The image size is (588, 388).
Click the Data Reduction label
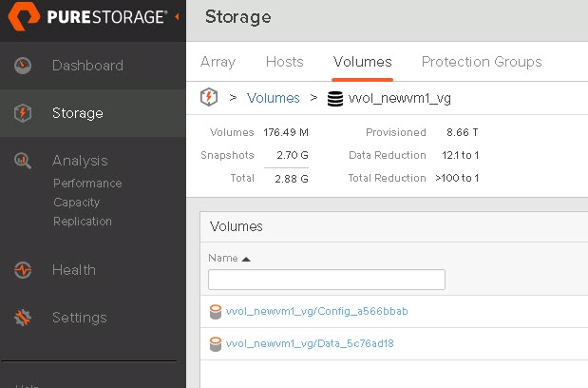coord(388,155)
